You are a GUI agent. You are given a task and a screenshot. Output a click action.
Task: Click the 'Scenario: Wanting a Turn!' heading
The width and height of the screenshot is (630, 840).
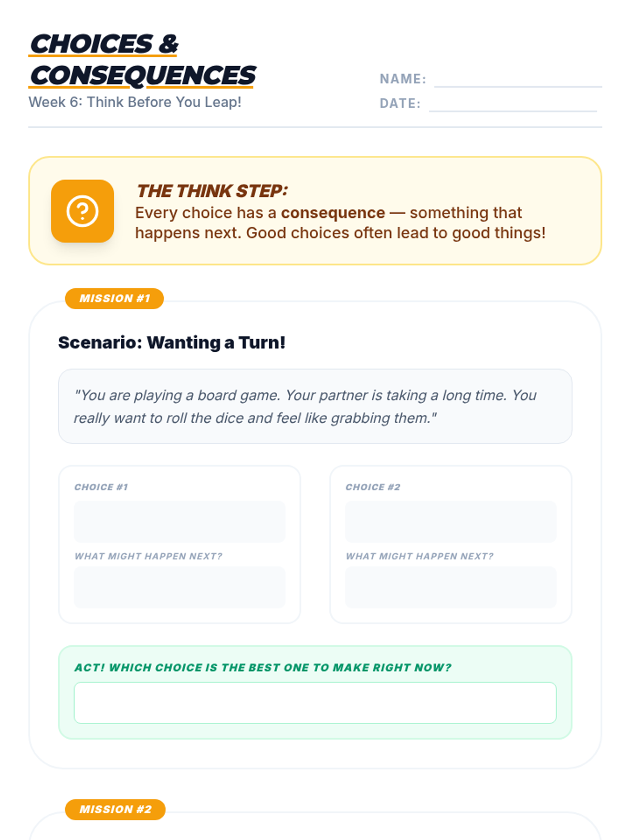[x=172, y=342]
